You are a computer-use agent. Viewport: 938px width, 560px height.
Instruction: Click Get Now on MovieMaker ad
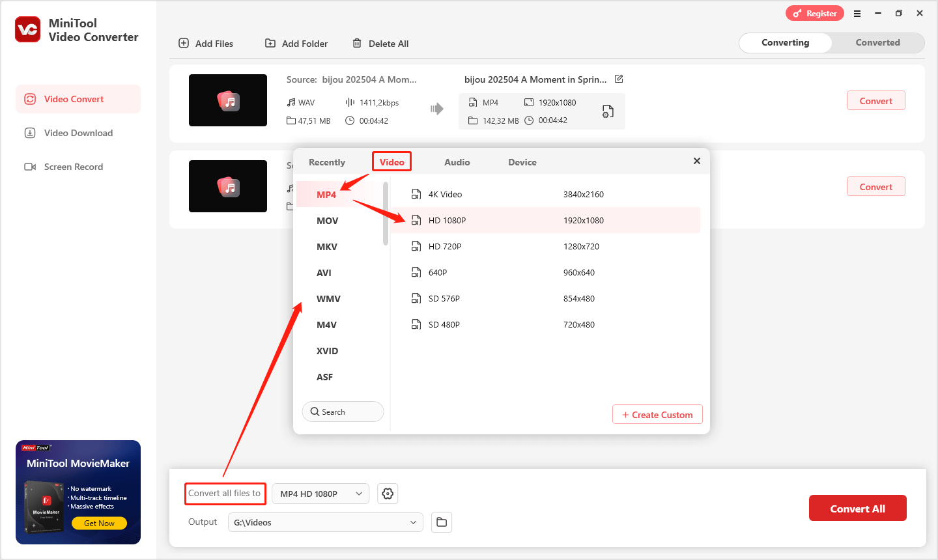[x=99, y=523]
